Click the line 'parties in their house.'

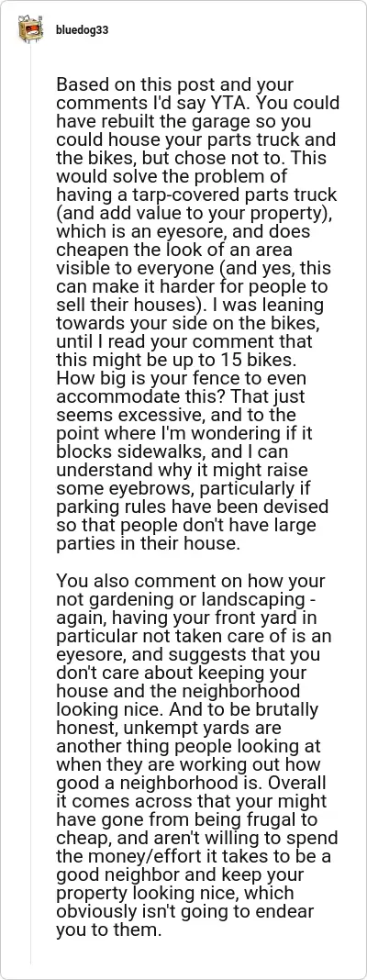pyautogui.click(x=148, y=543)
